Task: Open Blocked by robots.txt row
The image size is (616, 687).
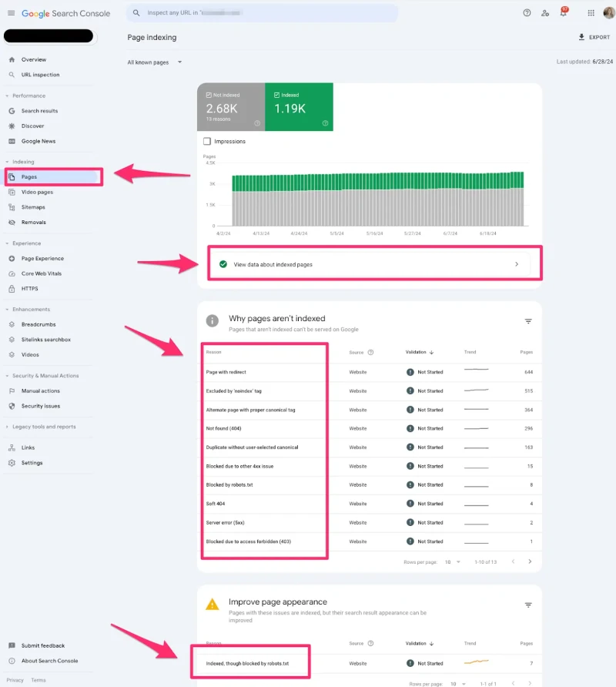Action: click(x=370, y=485)
